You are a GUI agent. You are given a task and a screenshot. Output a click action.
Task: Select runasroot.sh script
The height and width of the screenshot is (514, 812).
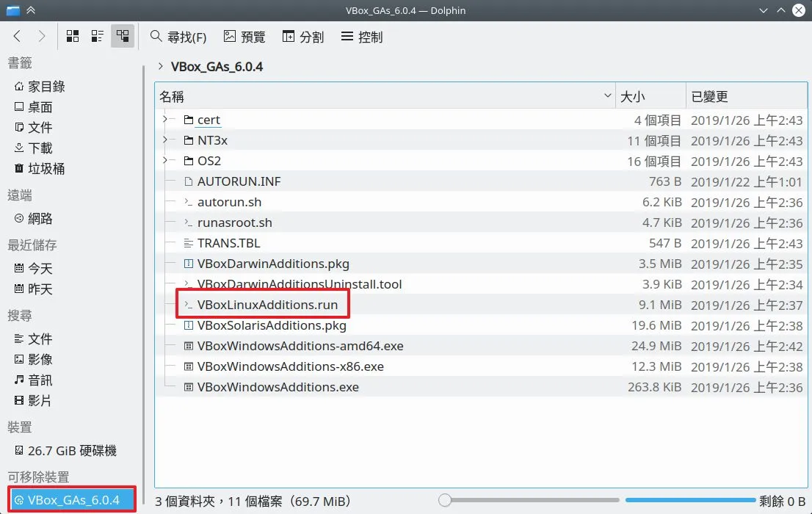pyautogui.click(x=235, y=222)
